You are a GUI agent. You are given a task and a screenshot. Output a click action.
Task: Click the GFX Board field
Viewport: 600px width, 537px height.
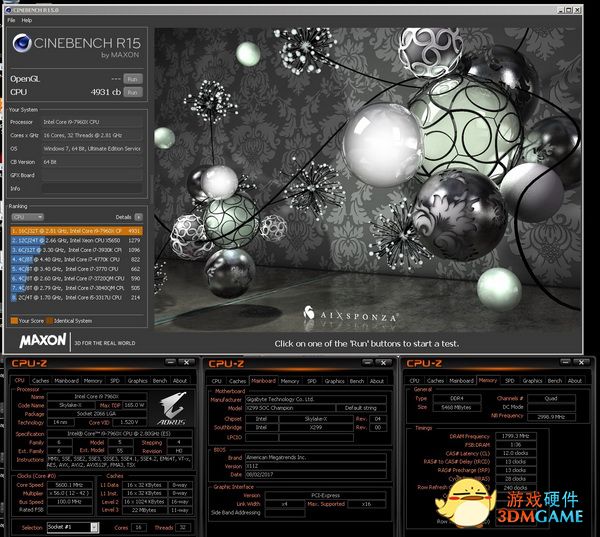point(92,175)
